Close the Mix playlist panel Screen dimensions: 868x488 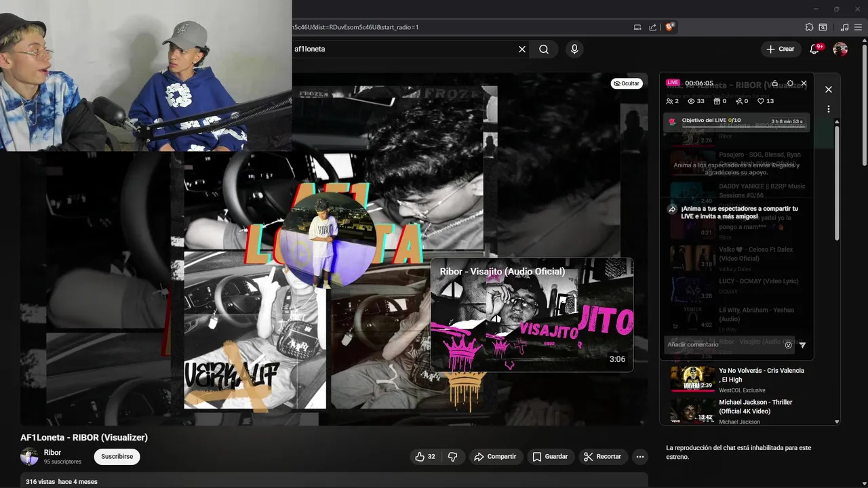pos(828,89)
